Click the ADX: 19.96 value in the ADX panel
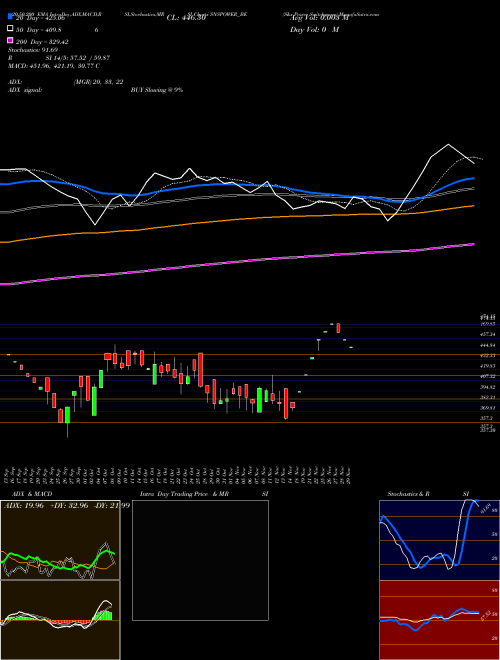Screen dimensions: 500x660 click(x=24, y=506)
